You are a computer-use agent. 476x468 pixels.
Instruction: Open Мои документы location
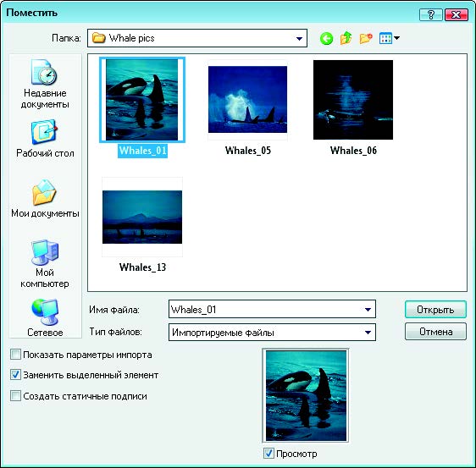pos(45,199)
